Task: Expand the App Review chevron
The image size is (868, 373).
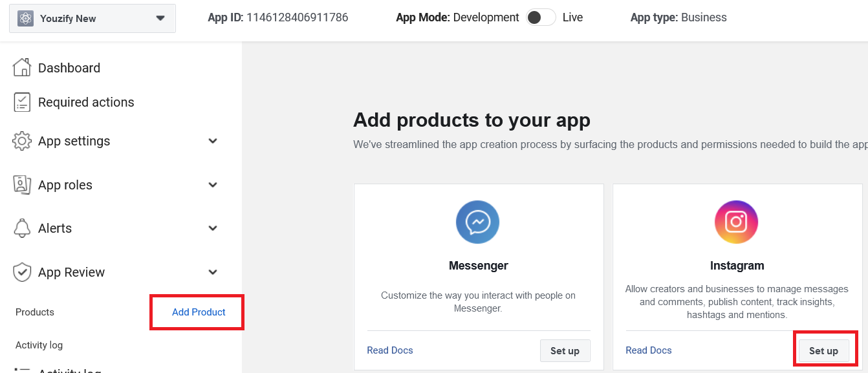Action: point(213,272)
